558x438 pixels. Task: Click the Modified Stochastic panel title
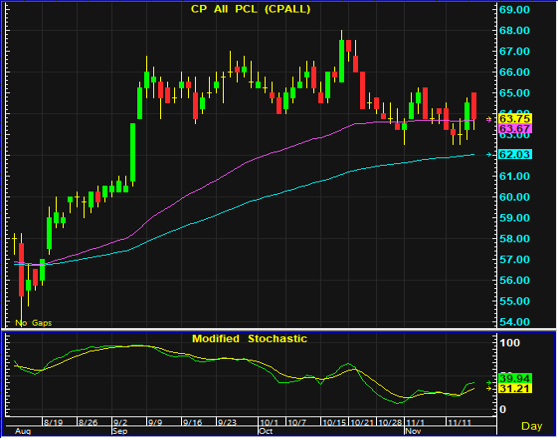249,338
